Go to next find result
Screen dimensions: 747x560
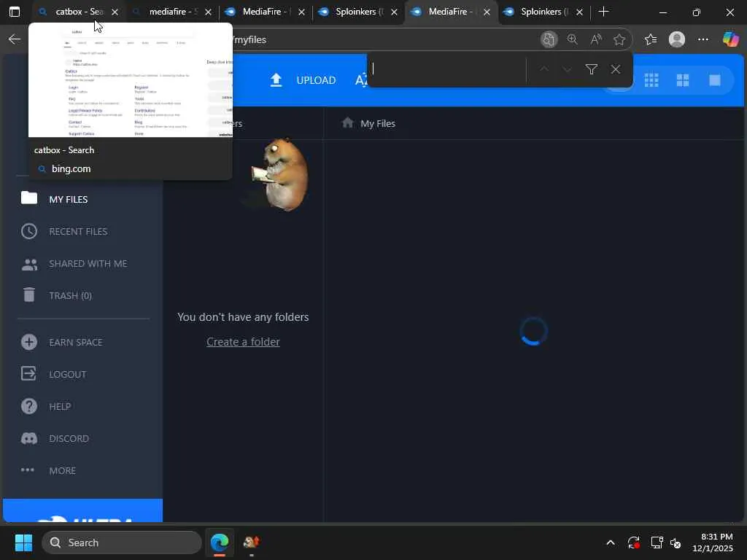tap(567, 69)
